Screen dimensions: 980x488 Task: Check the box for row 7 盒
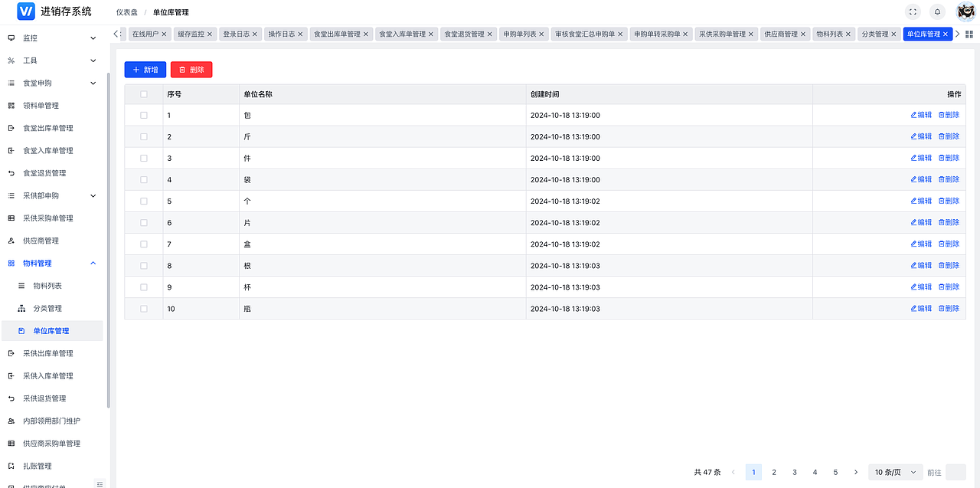pos(144,244)
